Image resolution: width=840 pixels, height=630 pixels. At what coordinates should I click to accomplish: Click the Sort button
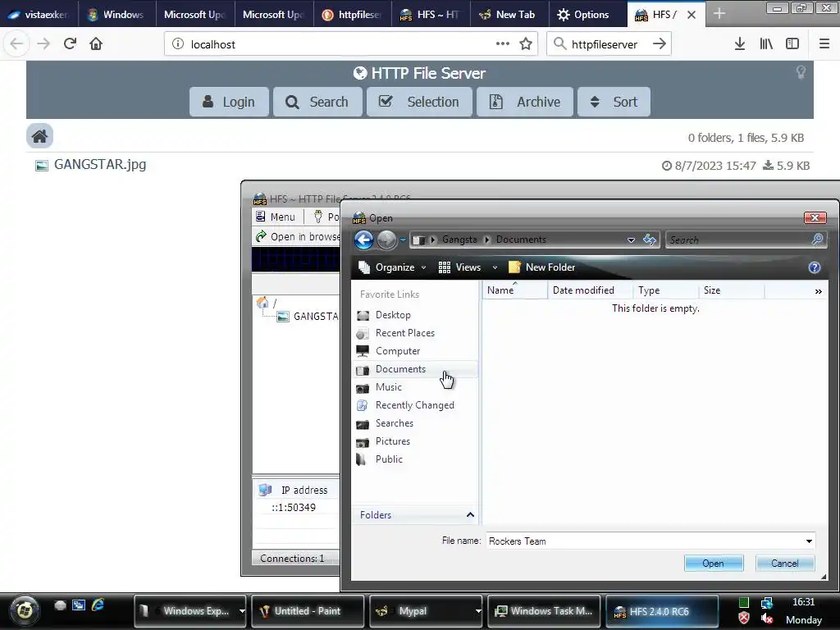coord(614,102)
